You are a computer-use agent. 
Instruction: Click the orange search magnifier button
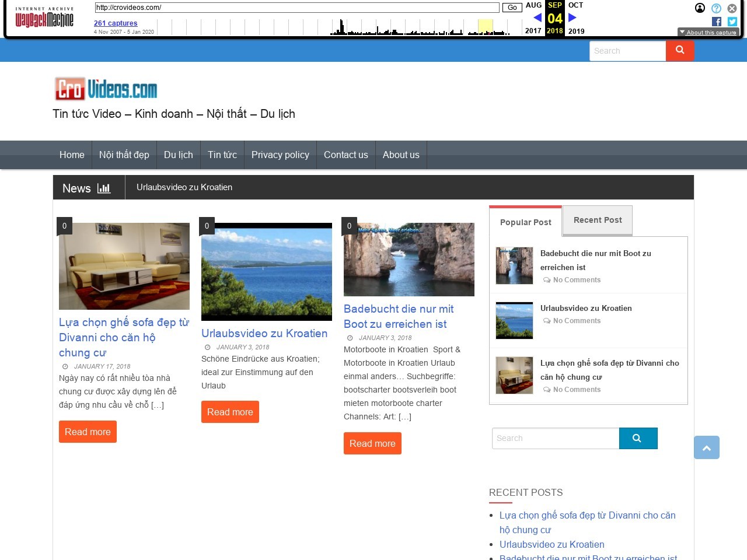point(680,51)
